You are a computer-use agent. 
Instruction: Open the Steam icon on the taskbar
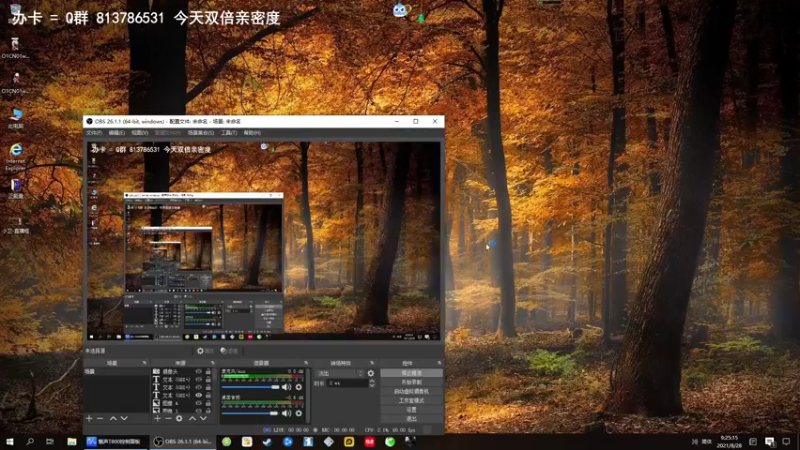pos(267,442)
